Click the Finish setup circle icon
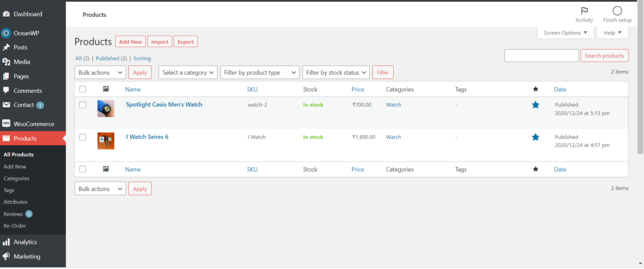The width and height of the screenshot is (644, 269). pyautogui.click(x=617, y=11)
